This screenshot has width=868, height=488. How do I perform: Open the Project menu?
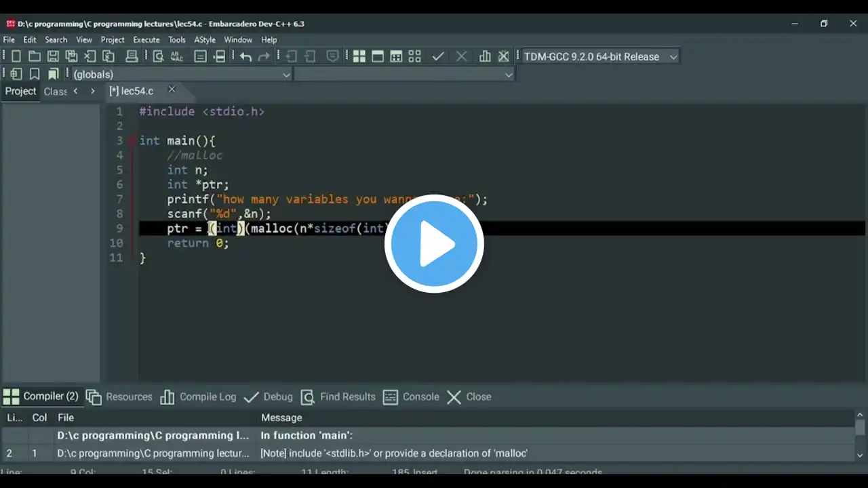113,40
